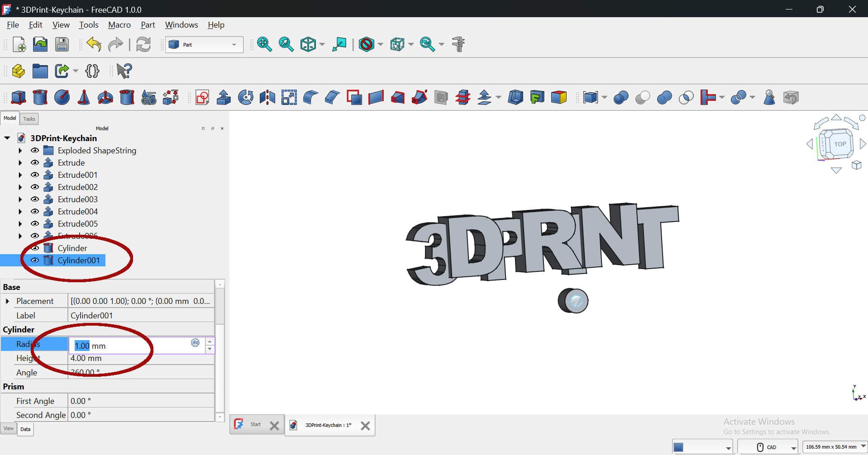
Task: Open the CAD navigation style dropdown
Action: (768, 447)
